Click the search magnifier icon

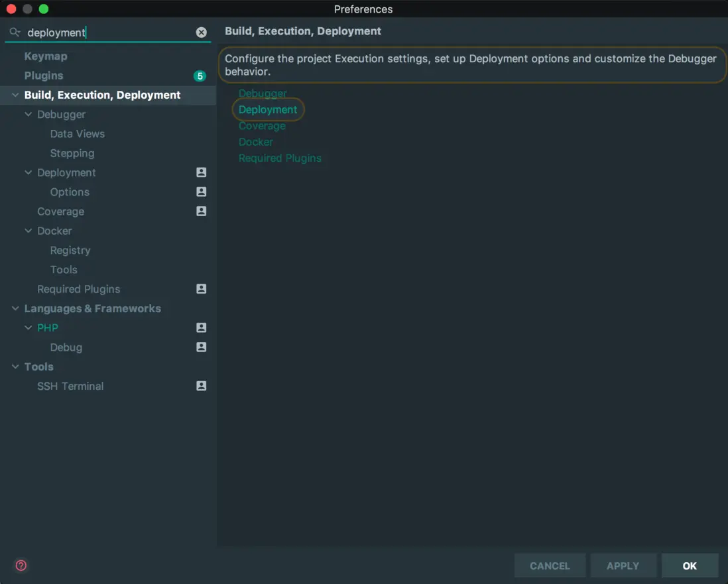(15, 32)
